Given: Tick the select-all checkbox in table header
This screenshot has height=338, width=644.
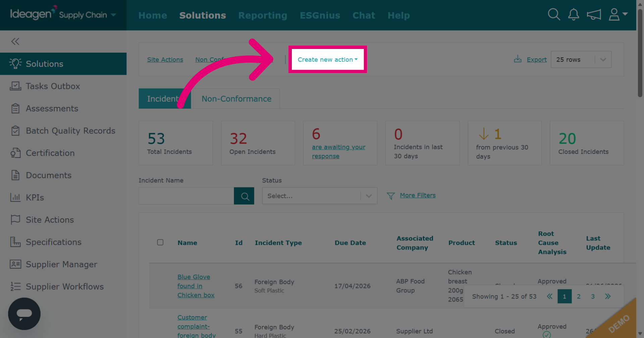Looking at the screenshot, I should point(160,242).
